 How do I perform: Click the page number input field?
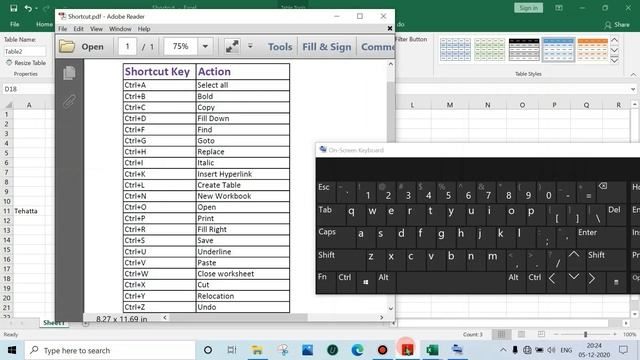coord(127,47)
